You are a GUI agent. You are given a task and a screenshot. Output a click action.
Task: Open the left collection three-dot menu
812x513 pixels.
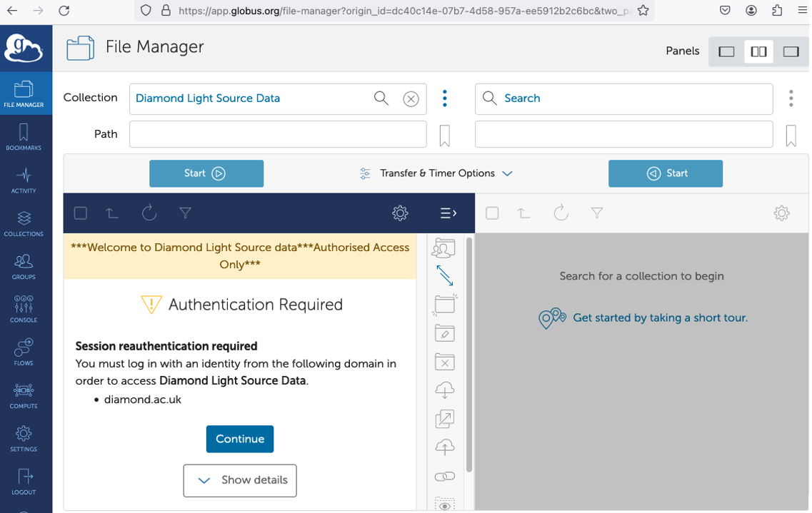tap(445, 98)
